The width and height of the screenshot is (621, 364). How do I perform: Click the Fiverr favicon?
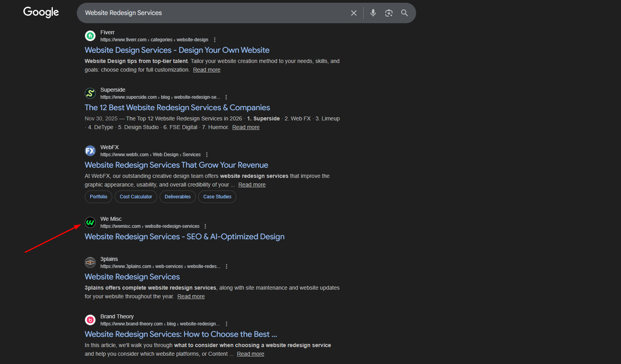point(90,36)
